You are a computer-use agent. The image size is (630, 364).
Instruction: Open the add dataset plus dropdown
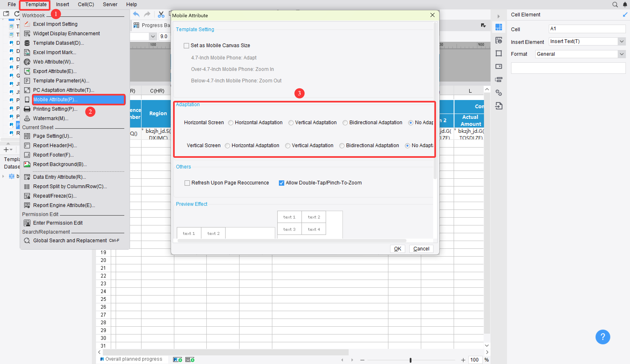pos(8,150)
